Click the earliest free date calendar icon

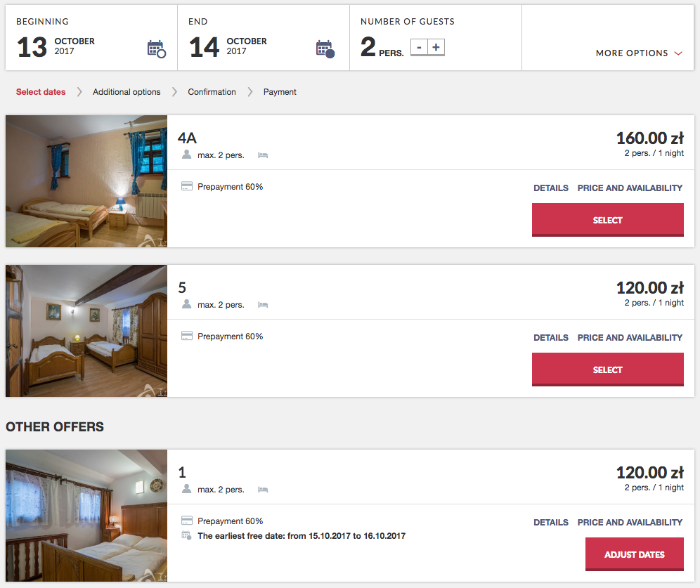187,536
